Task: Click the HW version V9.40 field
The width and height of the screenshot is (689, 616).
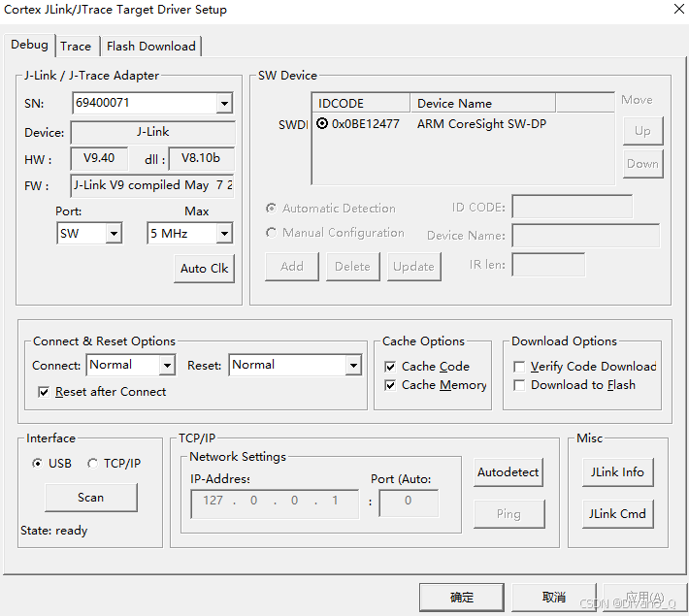Action: tap(99, 159)
